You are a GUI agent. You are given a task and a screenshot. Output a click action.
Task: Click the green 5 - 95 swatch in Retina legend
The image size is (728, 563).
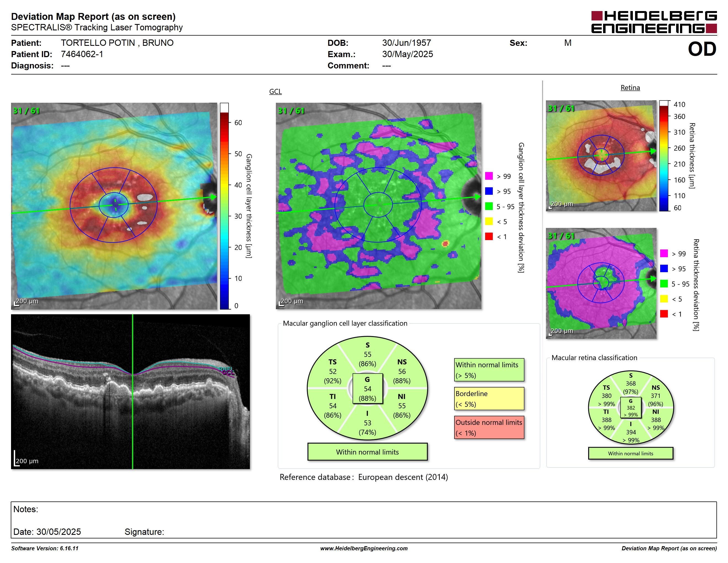664,283
